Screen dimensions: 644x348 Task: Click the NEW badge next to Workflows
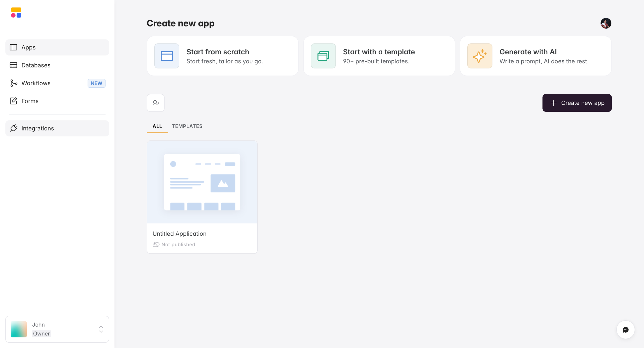tap(96, 83)
